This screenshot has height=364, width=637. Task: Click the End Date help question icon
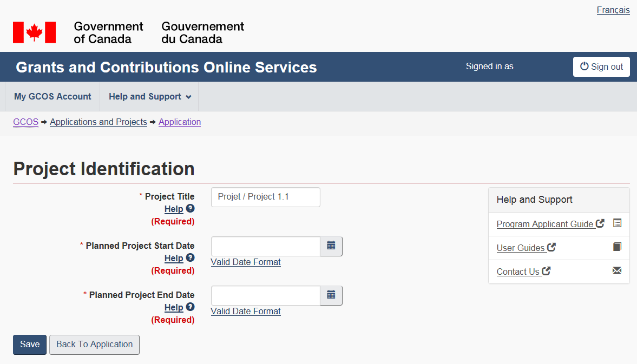tap(190, 307)
